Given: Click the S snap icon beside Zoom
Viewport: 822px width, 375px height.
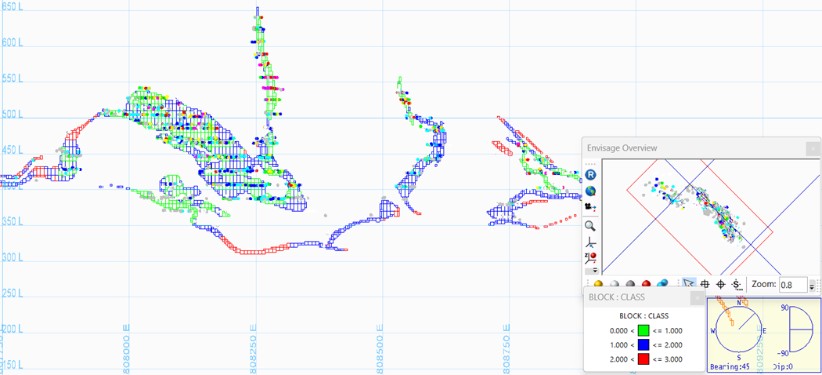Looking at the screenshot, I should click(x=737, y=284).
